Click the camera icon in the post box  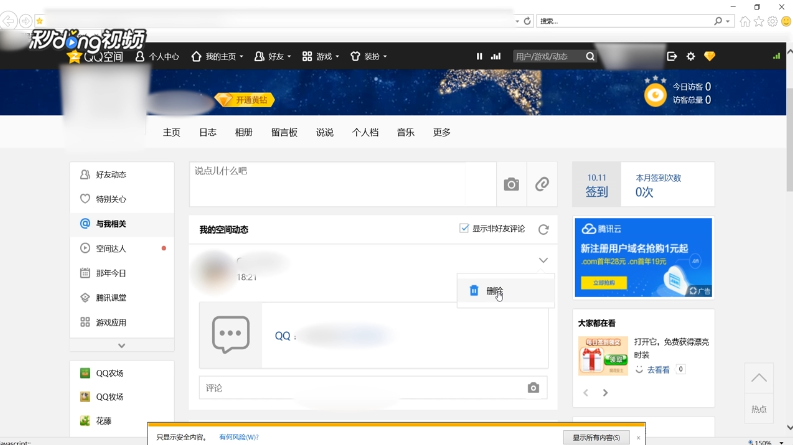tap(511, 185)
